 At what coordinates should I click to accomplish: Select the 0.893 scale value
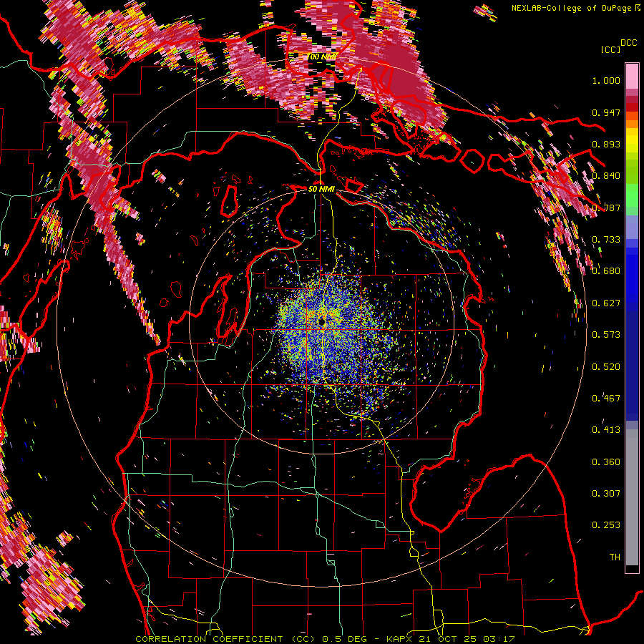pos(606,144)
